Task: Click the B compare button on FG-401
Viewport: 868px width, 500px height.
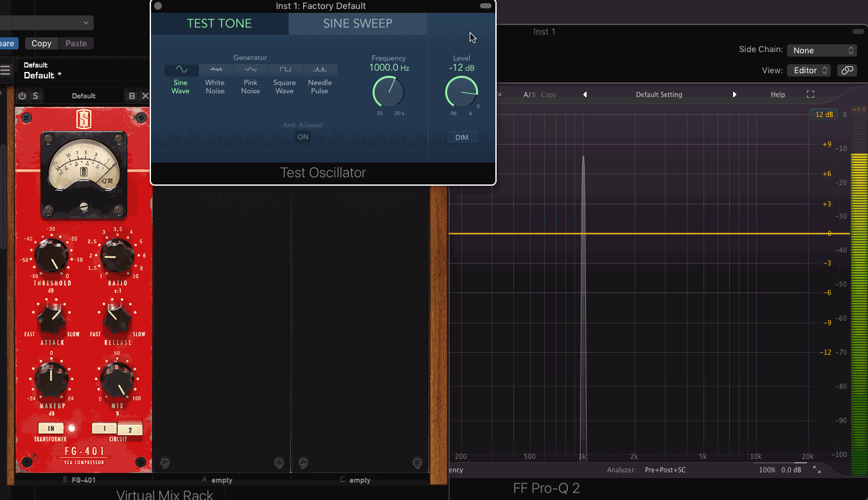Action: [132, 96]
